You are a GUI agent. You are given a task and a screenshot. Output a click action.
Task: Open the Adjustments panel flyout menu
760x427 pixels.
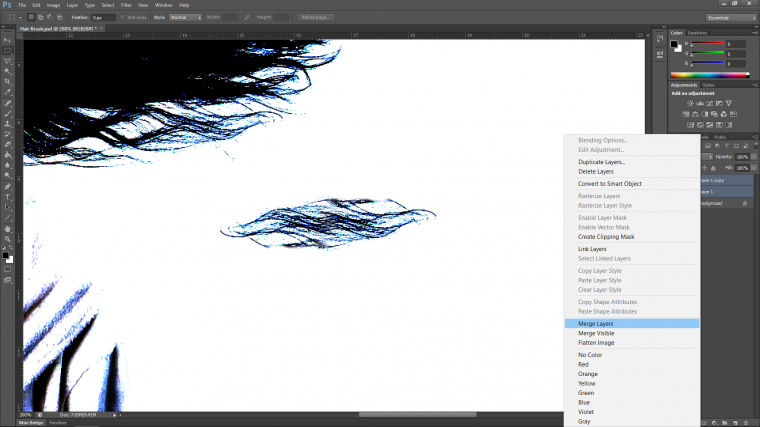coord(755,85)
